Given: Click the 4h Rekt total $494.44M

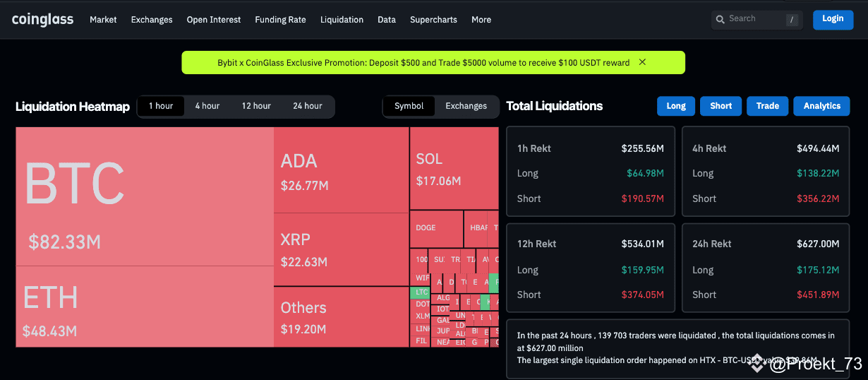Looking at the screenshot, I should (x=818, y=148).
